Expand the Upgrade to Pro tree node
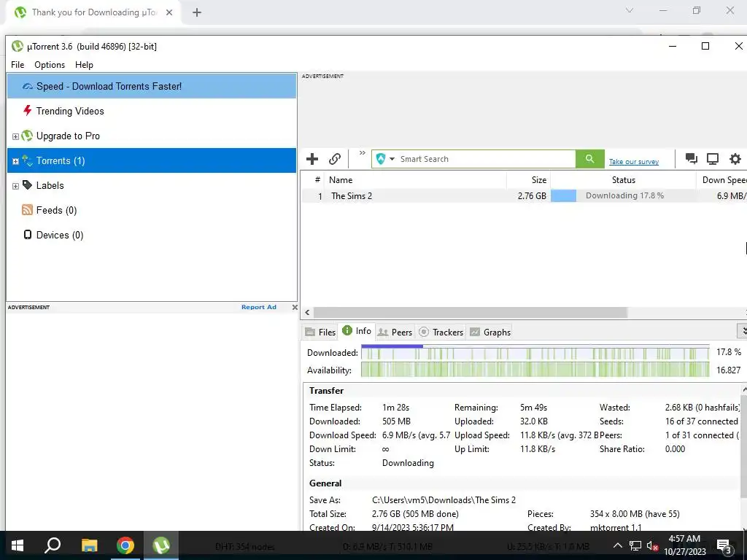The image size is (747, 560). tap(15, 136)
